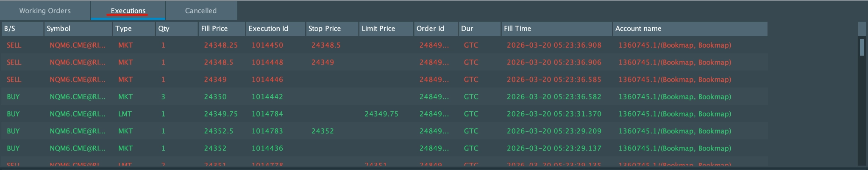Sort executions by Fill Time header

click(556, 29)
